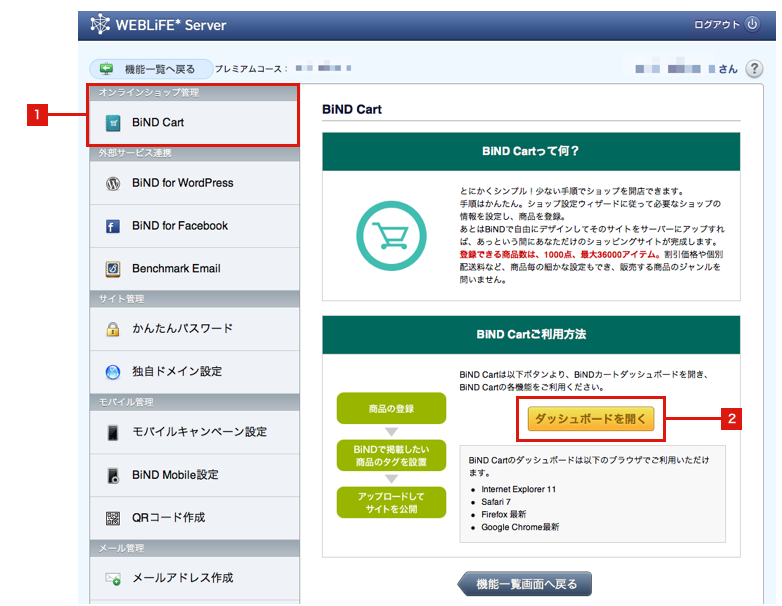Open かんたんパスワード settings

(x=195, y=329)
